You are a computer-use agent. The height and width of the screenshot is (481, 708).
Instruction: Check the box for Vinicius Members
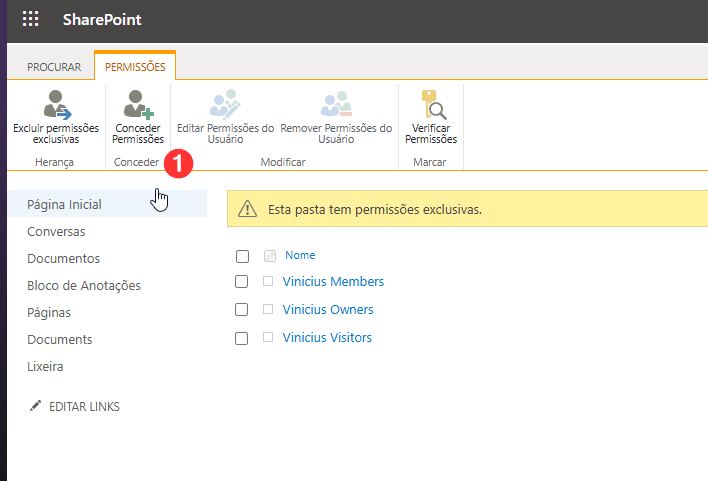(x=242, y=283)
